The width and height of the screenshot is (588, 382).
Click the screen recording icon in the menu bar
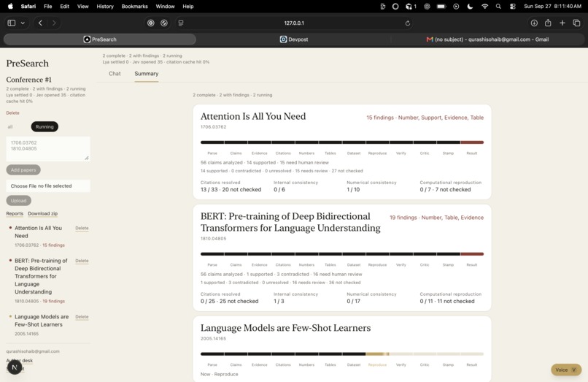point(456,6)
